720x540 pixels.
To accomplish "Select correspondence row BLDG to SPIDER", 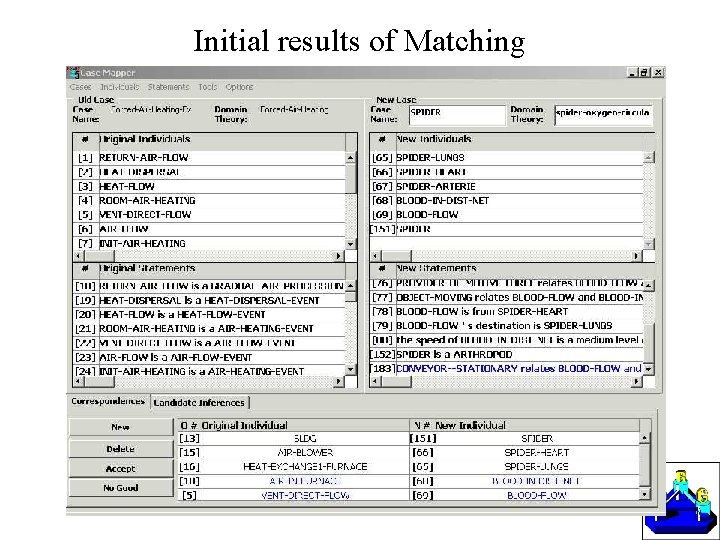I will click(409, 439).
